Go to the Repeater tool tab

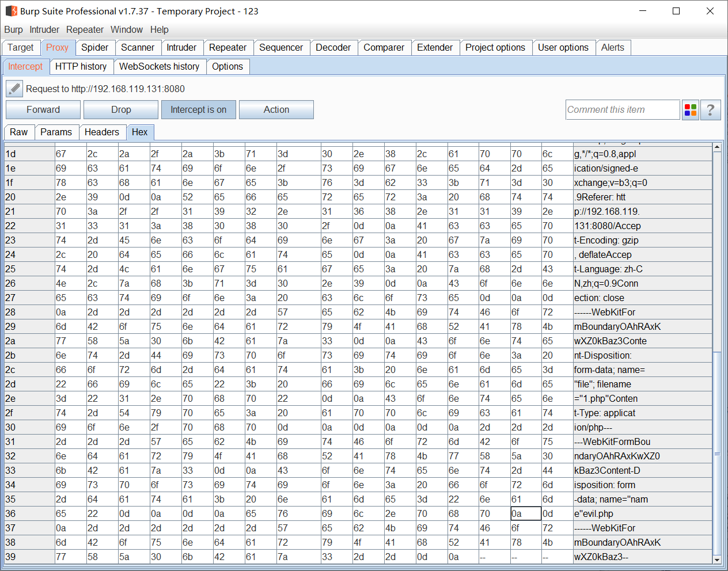pos(227,48)
